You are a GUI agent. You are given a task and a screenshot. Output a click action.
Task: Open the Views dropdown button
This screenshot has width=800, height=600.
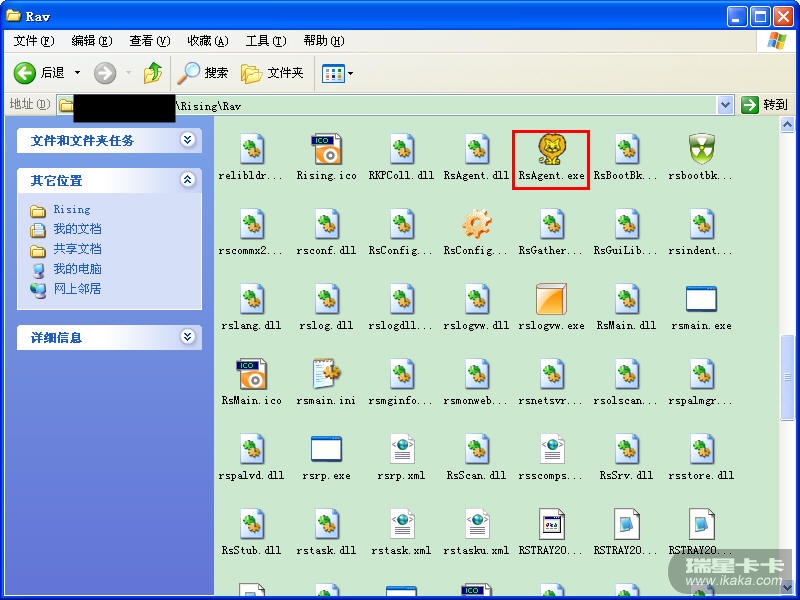coord(337,73)
